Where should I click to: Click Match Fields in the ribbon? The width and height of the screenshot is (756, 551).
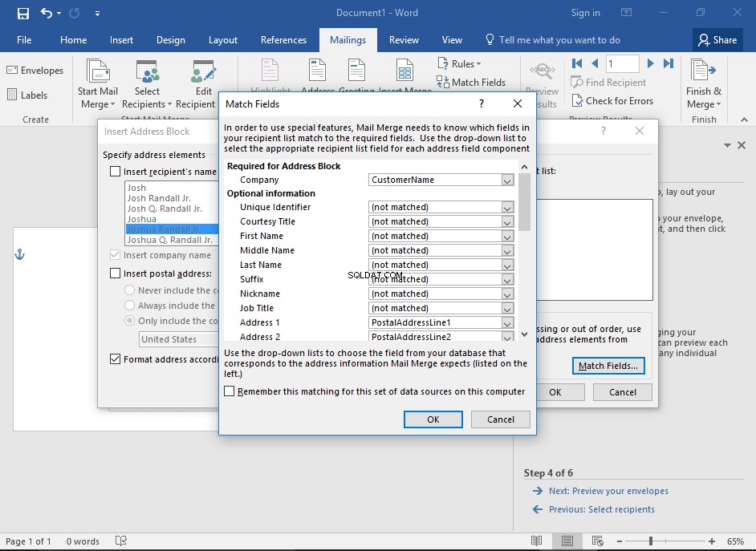pyautogui.click(x=471, y=83)
